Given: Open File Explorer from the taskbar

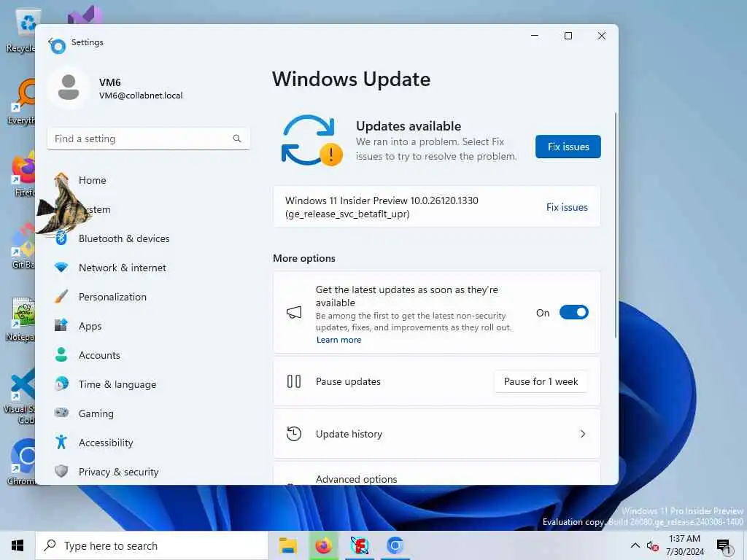Looking at the screenshot, I should 287,545.
